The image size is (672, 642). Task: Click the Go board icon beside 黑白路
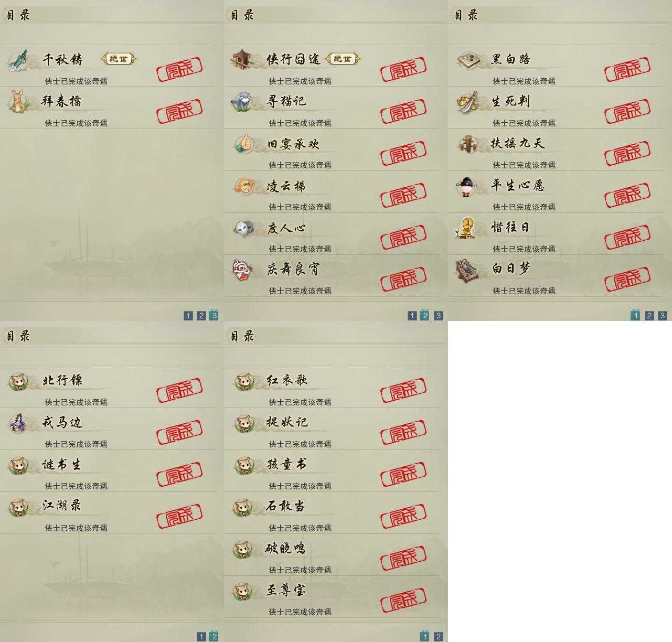pyautogui.click(x=467, y=59)
